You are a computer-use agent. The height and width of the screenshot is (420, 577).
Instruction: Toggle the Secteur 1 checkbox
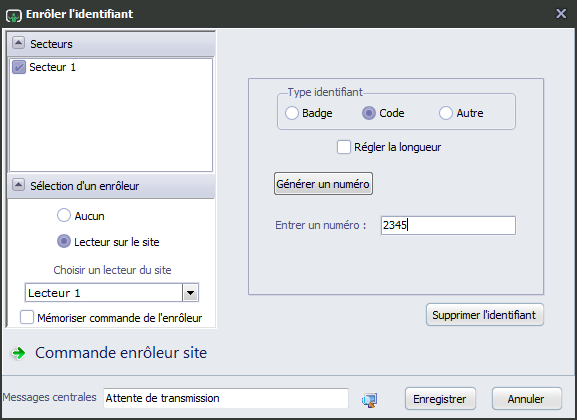tap(19, 67)
